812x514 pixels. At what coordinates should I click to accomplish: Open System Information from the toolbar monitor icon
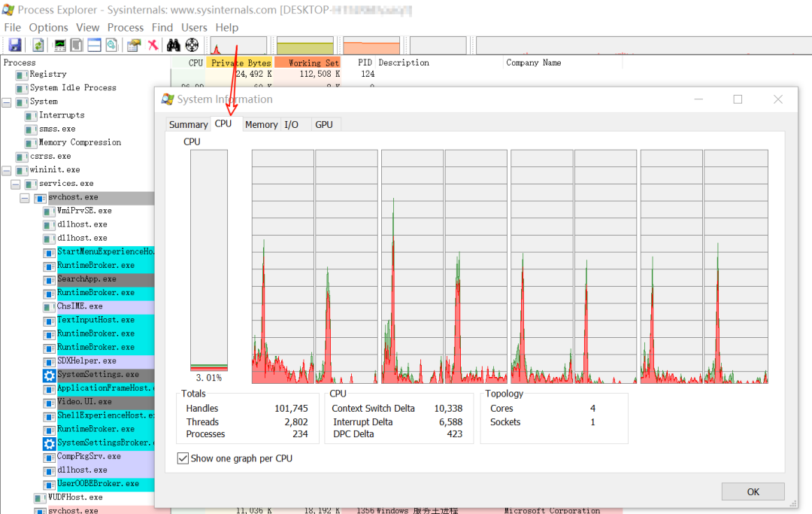pos(60,45)
